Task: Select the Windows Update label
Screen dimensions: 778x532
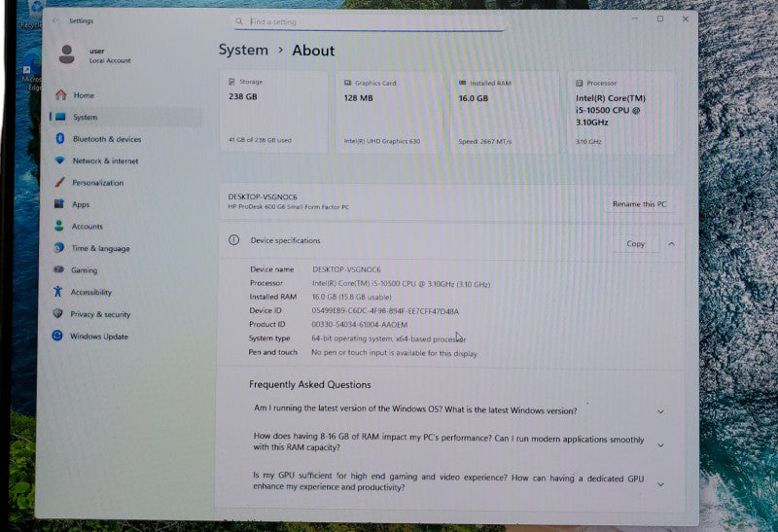Action: click(x=99, y=337)
